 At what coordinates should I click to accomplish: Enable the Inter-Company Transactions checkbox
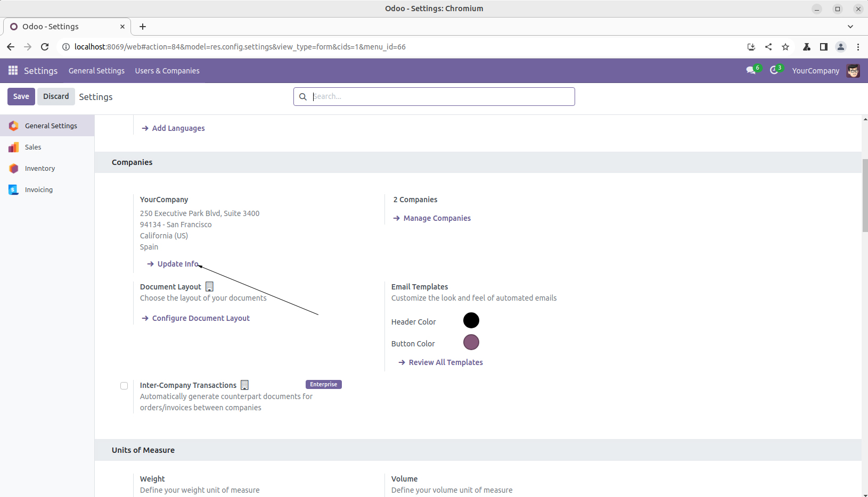pyautogui.click(x=124, y=386)
